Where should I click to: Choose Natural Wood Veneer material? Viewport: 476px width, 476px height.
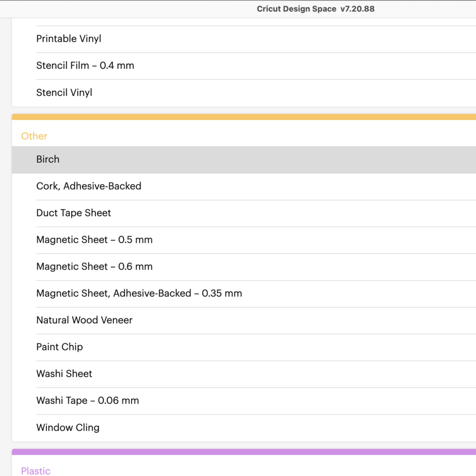(x=244, y=320)
